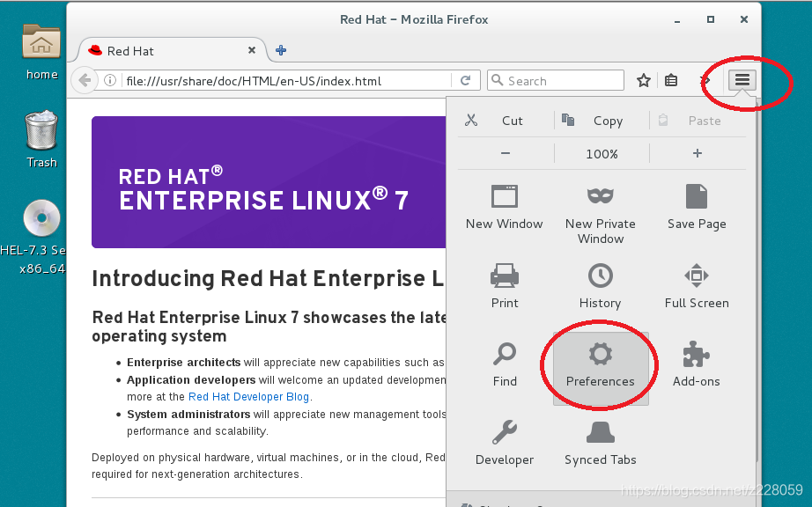
Task: Click the 'System administrators' bullet text
Action: [188, 415]
